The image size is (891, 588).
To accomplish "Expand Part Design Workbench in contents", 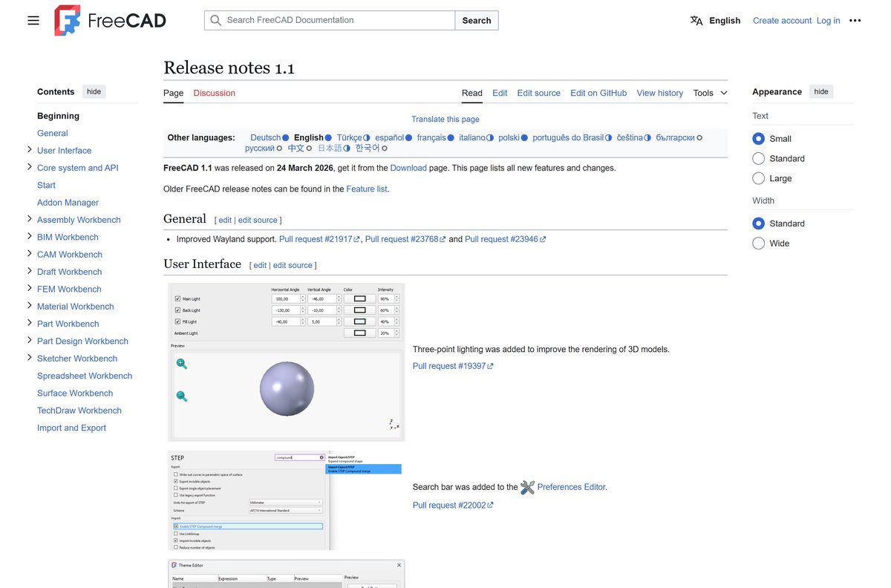I will pos(29,341).
